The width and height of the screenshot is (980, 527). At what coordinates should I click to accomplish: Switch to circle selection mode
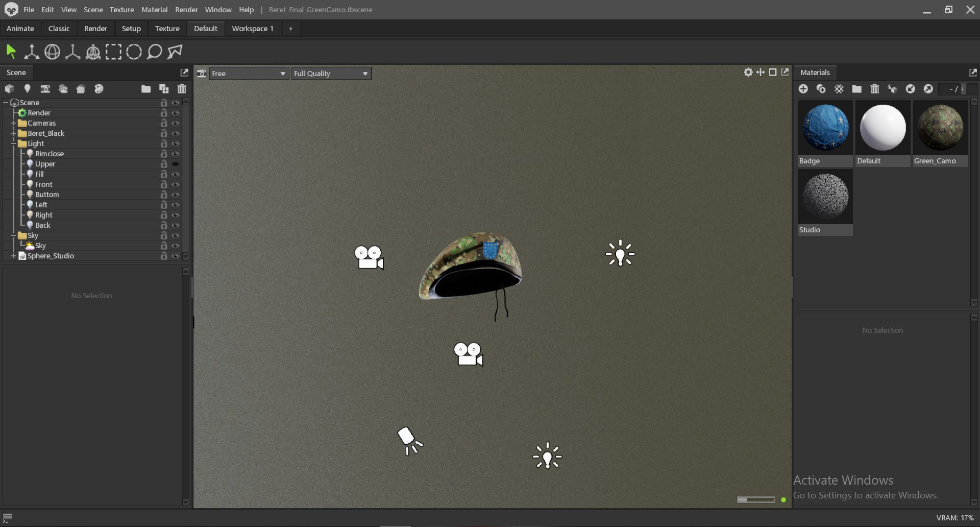pyautogui.click(x=134, y=52)
